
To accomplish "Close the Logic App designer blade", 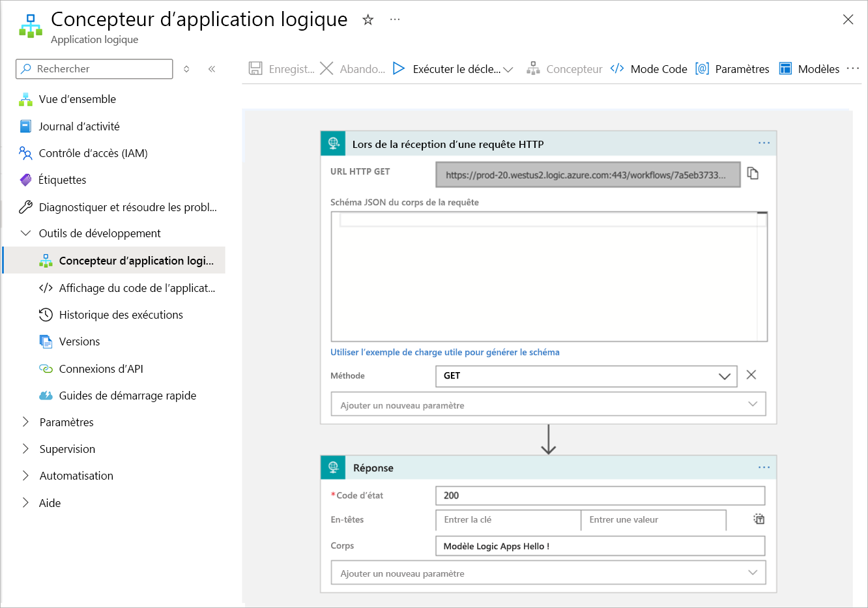I will (x=848, y=20).
